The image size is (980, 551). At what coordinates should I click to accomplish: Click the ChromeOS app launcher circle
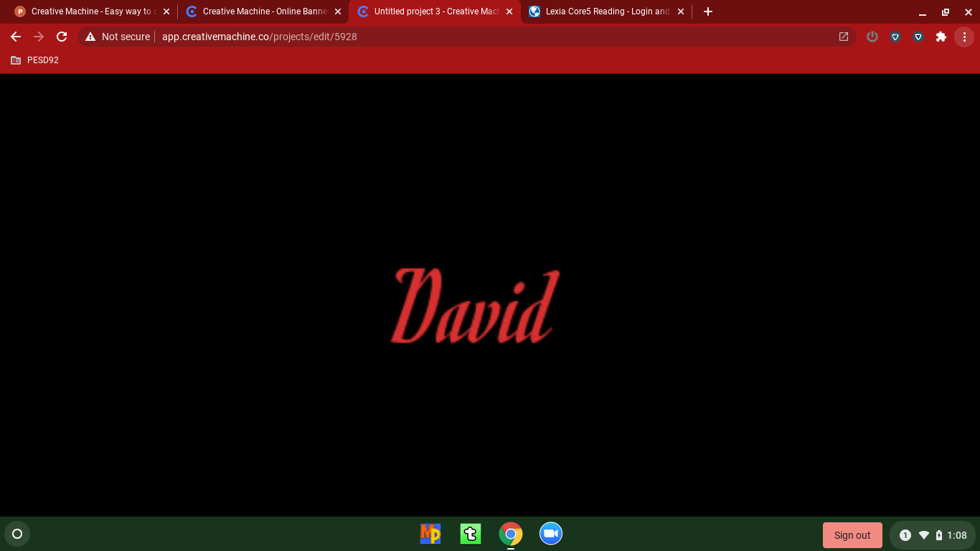point(17,534)
